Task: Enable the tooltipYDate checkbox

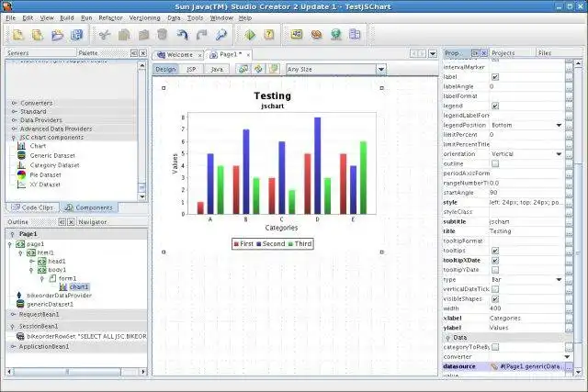Action: tap(495, 270)
